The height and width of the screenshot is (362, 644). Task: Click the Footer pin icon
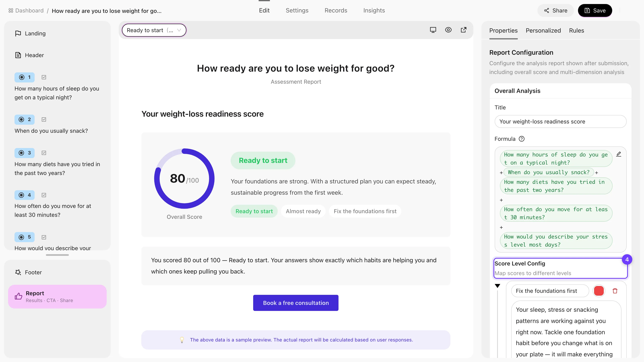click(18, 272)
